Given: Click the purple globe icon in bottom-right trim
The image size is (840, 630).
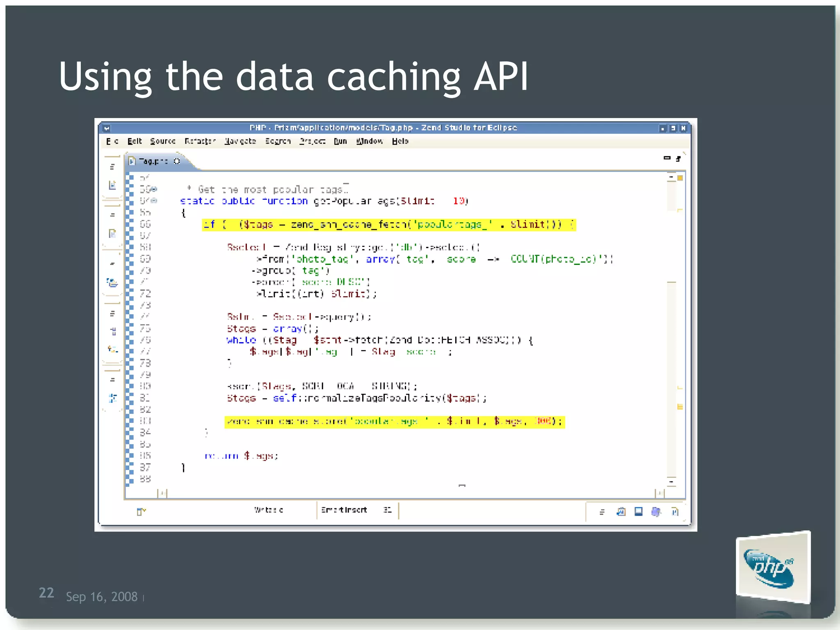Looking at the screenshot, I should tap(656, 512).
